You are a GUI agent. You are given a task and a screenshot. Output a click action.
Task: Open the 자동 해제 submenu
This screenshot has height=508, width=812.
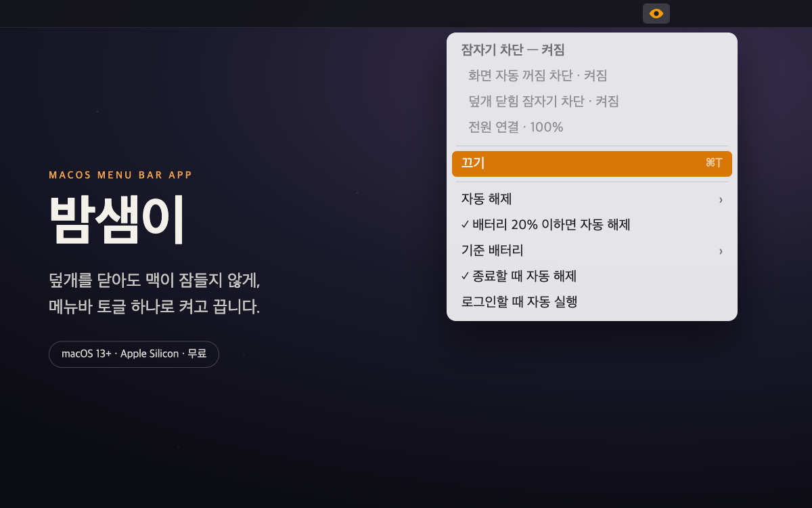tap(592, 199)
